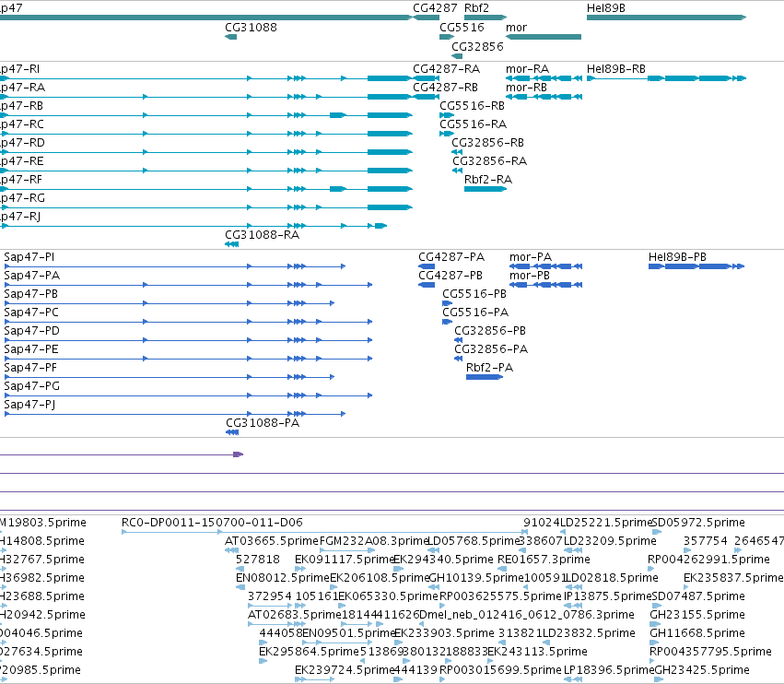The width and height of the screenshot is (784, 684).
Task: Select the CG5516-PA protein label
Action: (x=475, y=313)
